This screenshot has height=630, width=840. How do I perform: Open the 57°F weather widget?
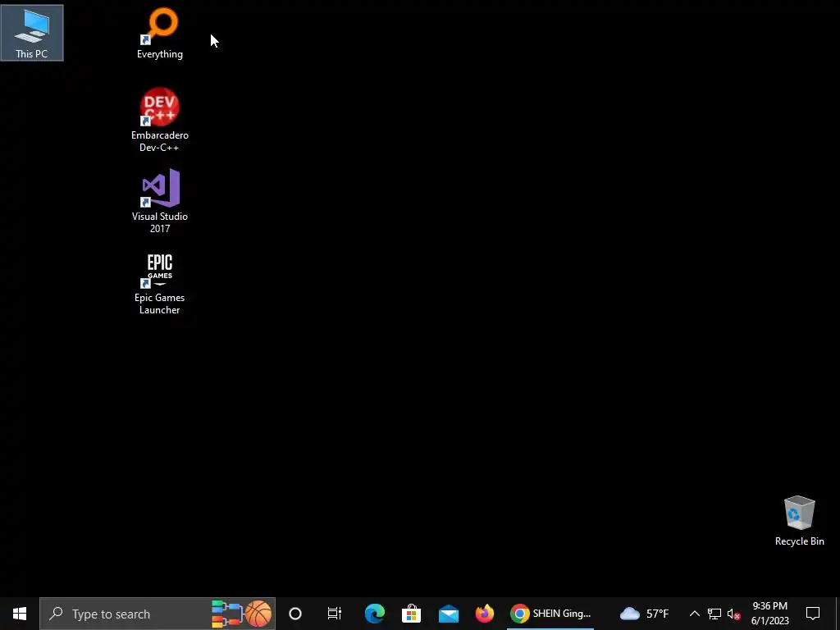644,614
